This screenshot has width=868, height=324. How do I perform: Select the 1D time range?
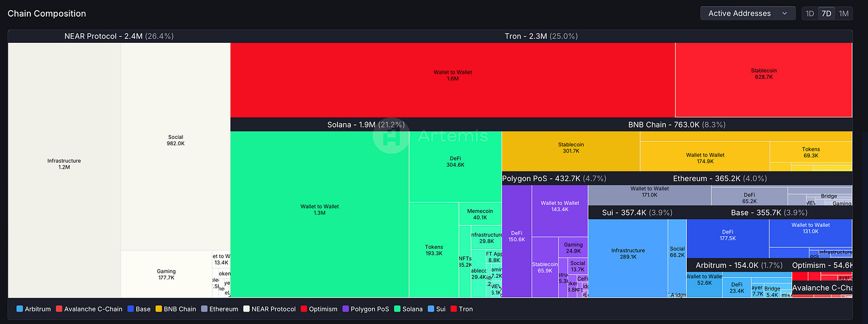click(x=810, y=13)
